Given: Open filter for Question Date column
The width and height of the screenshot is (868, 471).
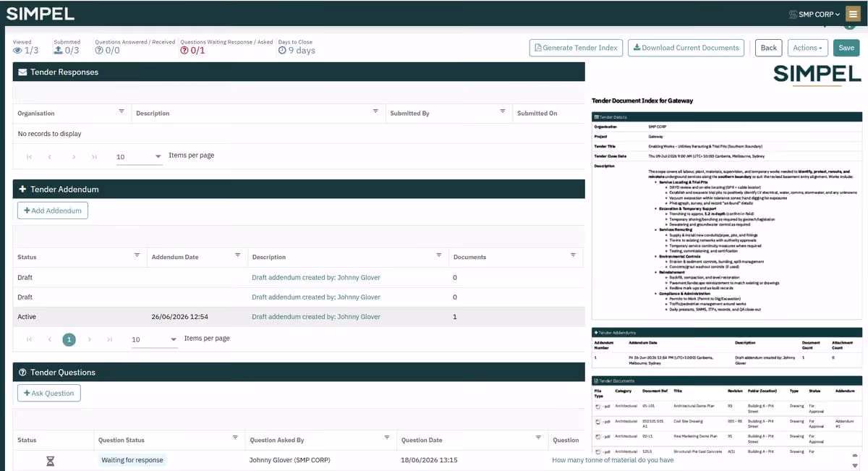Looking at the screenshot, I should (538, 438).
